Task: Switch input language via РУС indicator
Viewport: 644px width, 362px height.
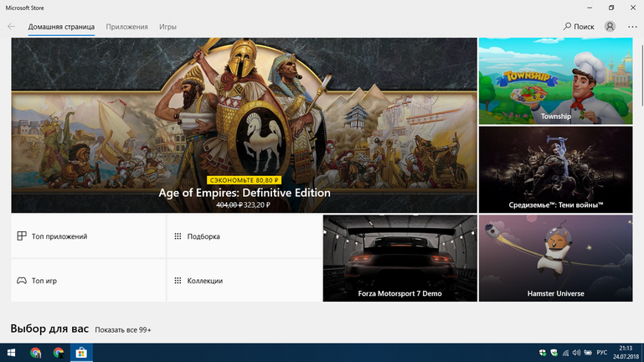Action: [602, 353]
